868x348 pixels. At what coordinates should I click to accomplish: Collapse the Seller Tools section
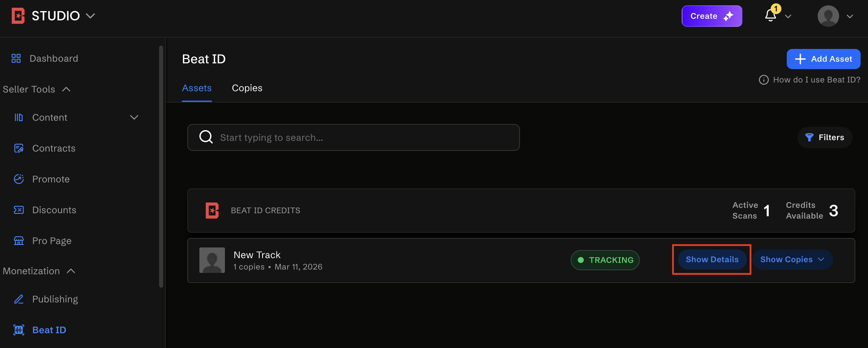[66, 89]
